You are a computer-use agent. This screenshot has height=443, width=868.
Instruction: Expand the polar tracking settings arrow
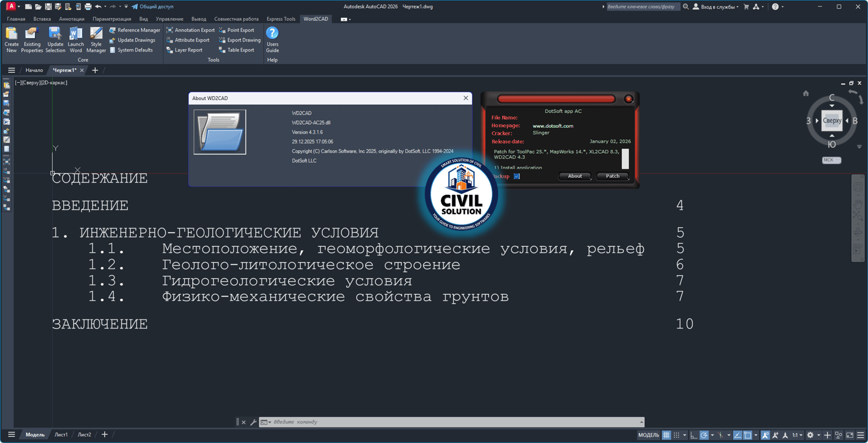712,435
